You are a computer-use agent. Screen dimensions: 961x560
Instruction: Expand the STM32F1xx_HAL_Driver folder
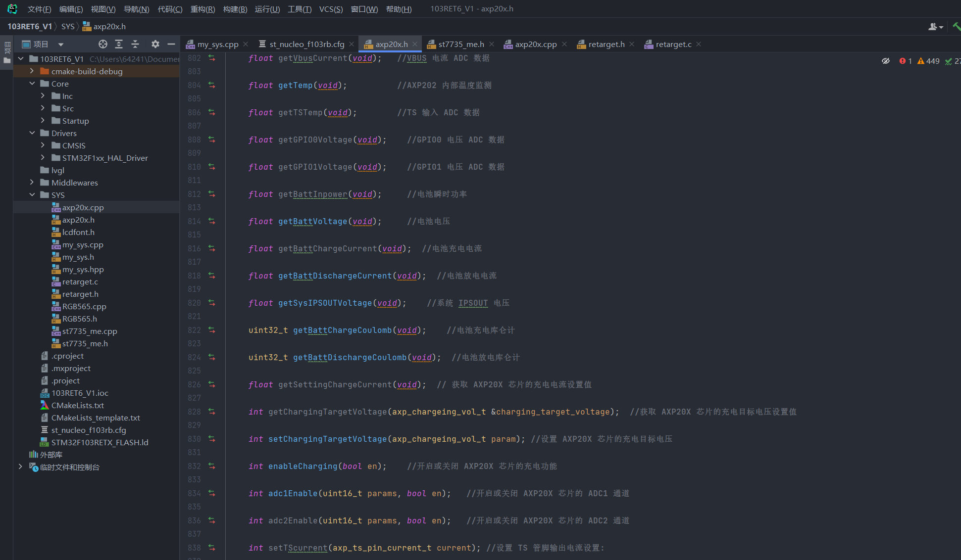point(43,158)
